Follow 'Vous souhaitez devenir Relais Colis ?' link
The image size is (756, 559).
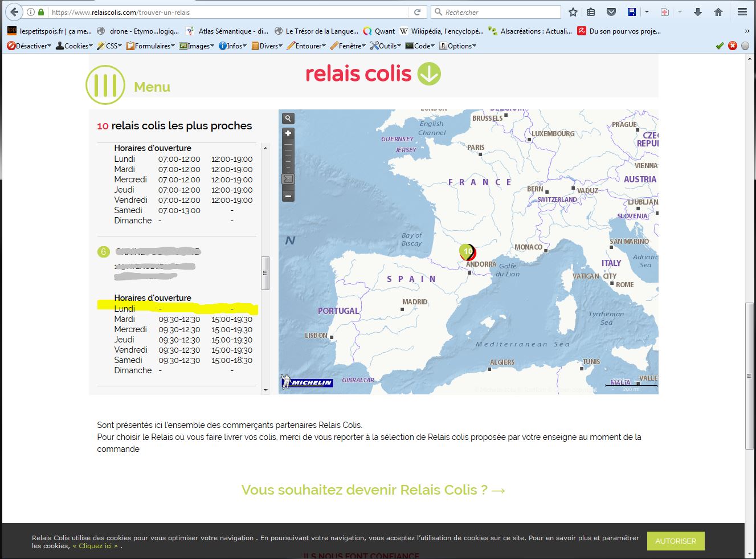click(373, 490)
